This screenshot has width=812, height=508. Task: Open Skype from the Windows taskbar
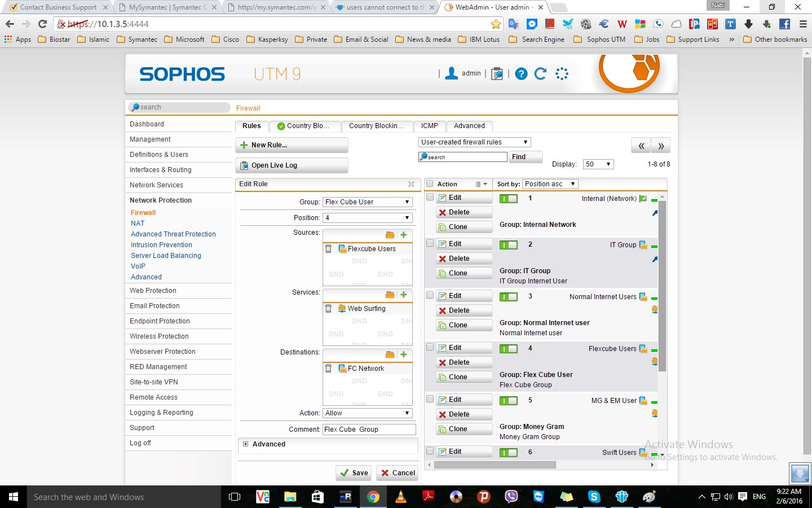tap(594, 497)
